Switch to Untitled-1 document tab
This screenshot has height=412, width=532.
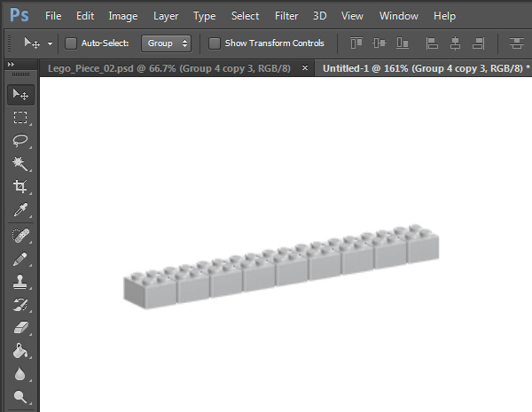pyautogui.click(x=423, y=68)
